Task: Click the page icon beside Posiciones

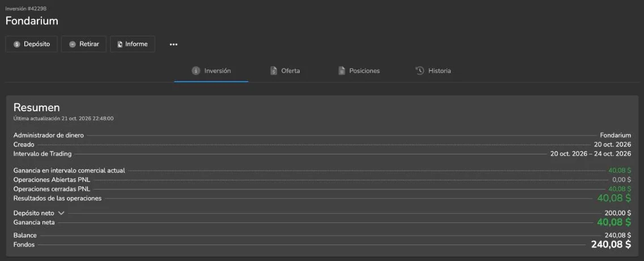Action: tap(342, 71)
